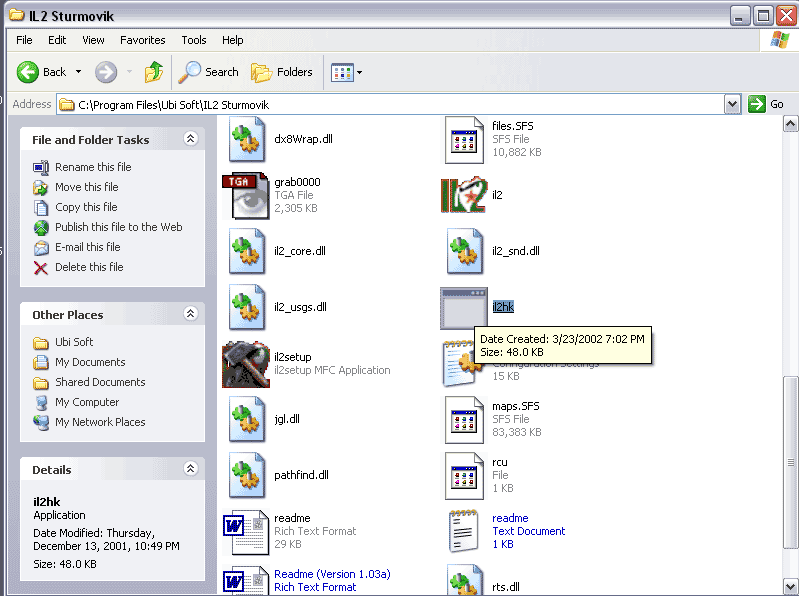Image resolution: width=799 pixels, height=596 pixels.
Task: Click the maps.SFS file name
Action: point(516,407)
